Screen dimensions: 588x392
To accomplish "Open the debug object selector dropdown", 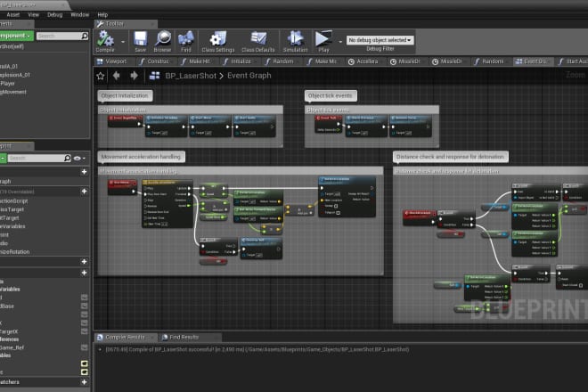I will (380, 40).
